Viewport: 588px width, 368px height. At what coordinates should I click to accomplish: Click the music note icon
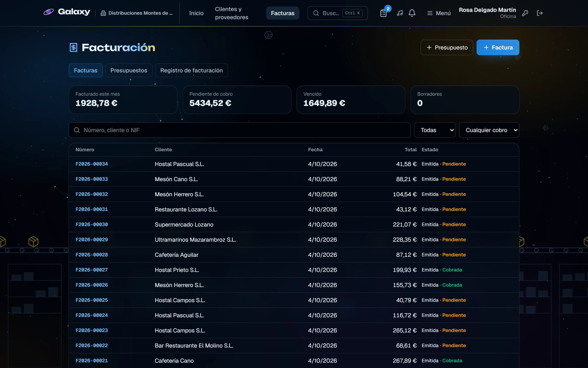click(x=400, y=13)
